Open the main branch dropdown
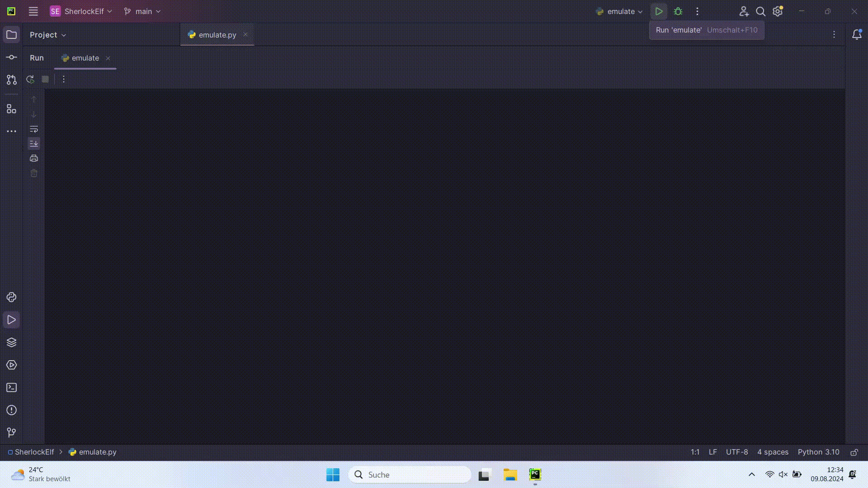 [x=142, y=11]
